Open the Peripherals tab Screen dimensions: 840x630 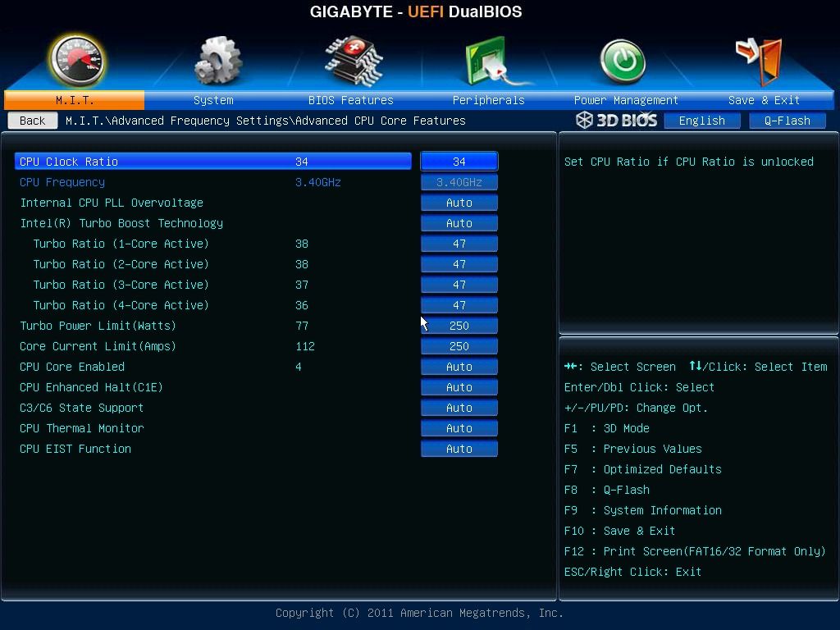[x=489, y=100]
